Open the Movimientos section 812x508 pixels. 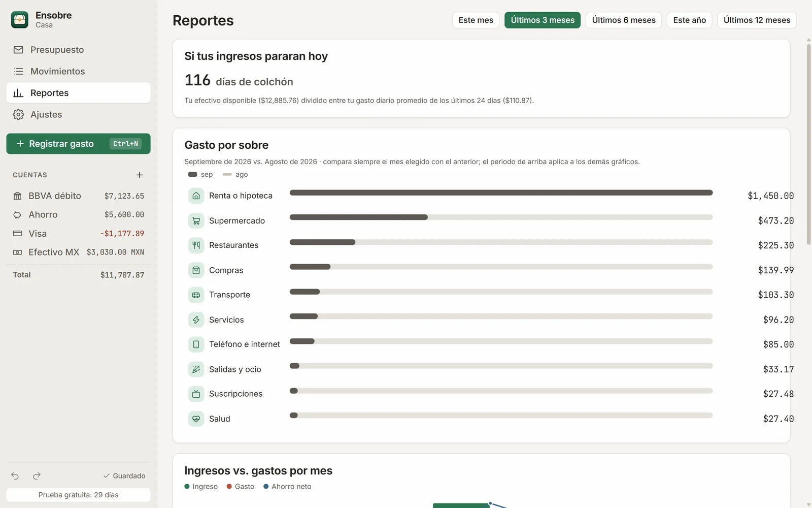coord(78,71)
